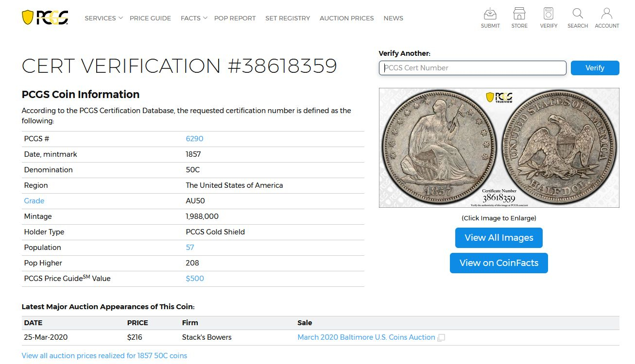Open Auction Prices menu item

coord(347,18)
